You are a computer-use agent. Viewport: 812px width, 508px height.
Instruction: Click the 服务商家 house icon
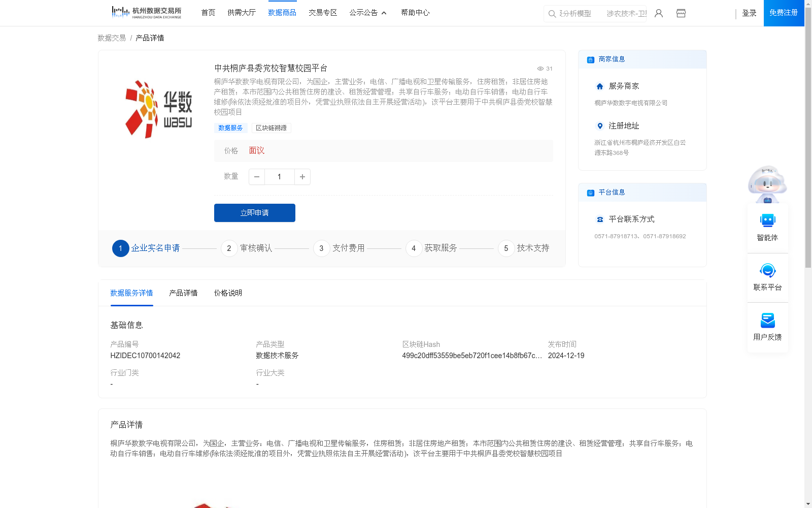tap(600, 86)
